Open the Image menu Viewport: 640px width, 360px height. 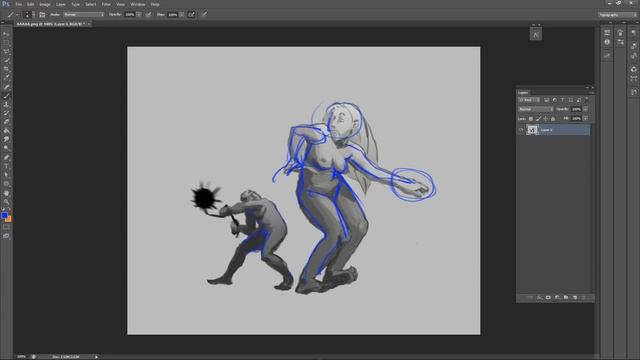point(45,4)
